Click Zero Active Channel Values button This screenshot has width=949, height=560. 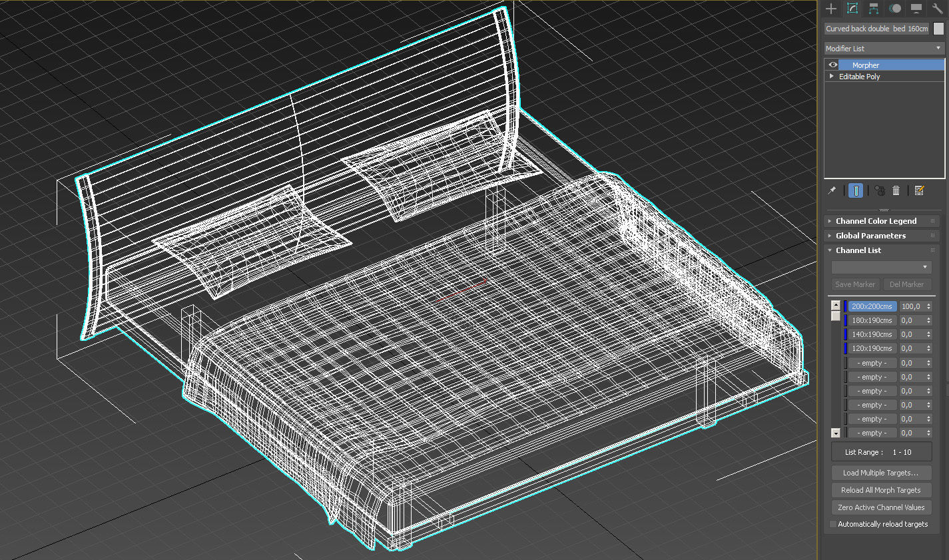[881, 507]
